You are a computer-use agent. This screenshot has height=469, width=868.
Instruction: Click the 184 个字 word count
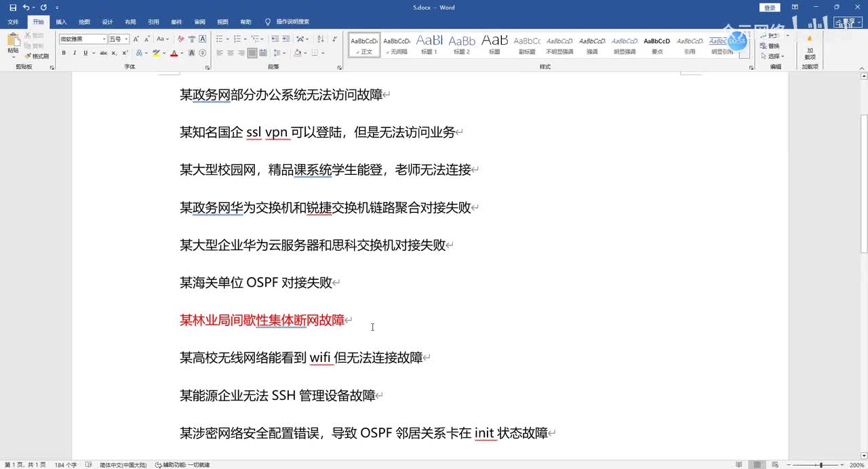(65, 465)
